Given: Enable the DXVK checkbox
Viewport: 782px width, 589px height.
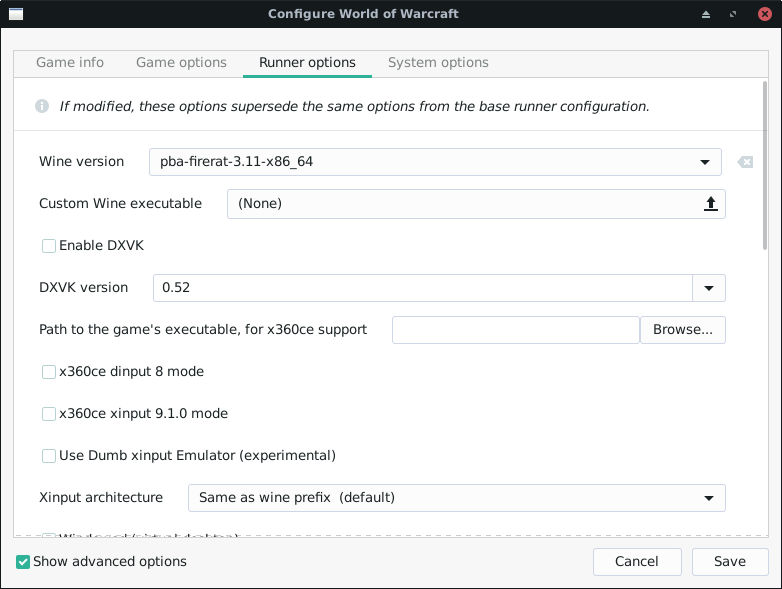Looking at the screenshot, I should coord(49,246).
